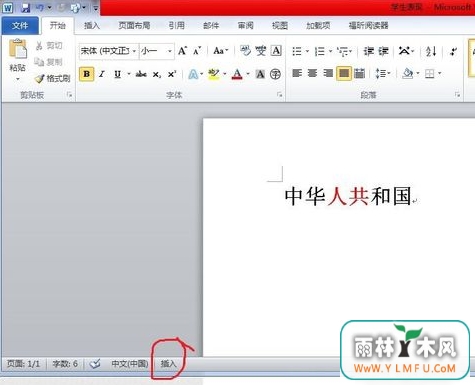Open the Change Case Aa dropdown
The height and width of the screenshot is (385, 475).
220,51
